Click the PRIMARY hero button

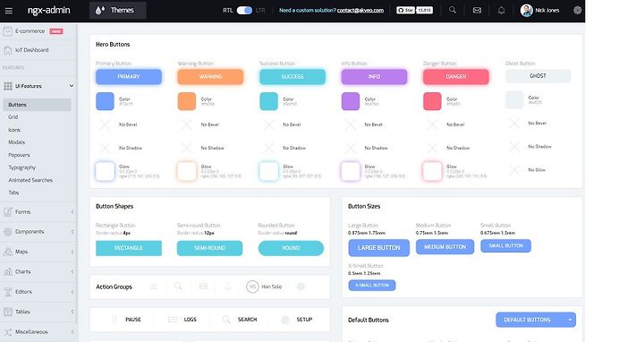pos(129,76)
